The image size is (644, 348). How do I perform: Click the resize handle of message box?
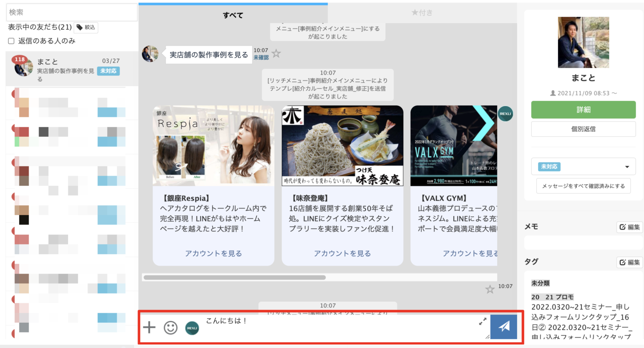(x=487, y=337)
